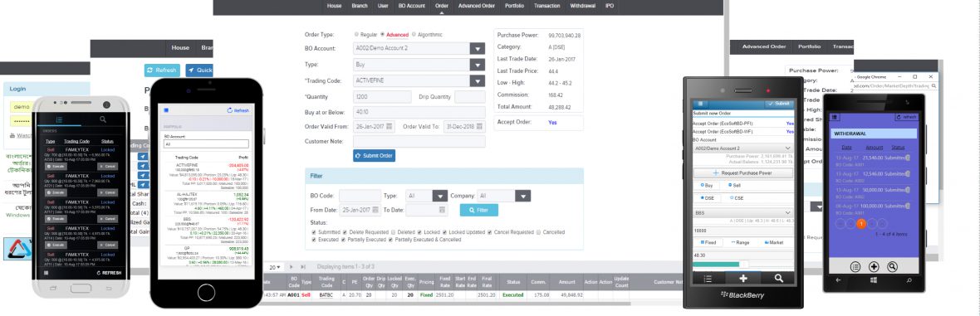980x316 pixels.
Task: Tap the Windows Phone start logo
Action: [873, 280]
